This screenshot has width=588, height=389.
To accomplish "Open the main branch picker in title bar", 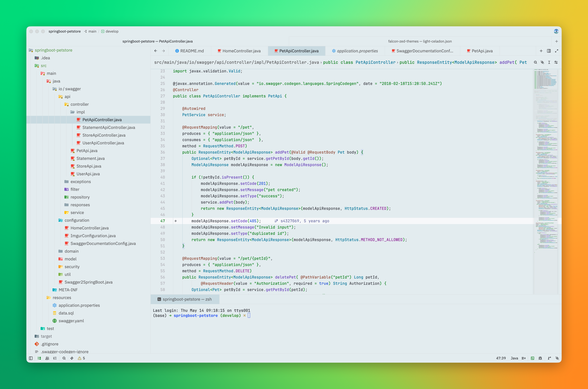I will pos(90,31).
